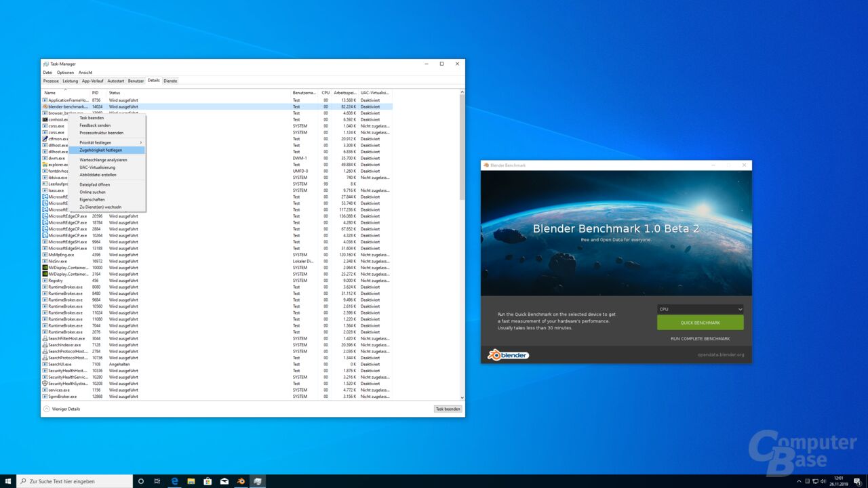
Task: Open the Datei menu
Action: click(x=47, y=73)
